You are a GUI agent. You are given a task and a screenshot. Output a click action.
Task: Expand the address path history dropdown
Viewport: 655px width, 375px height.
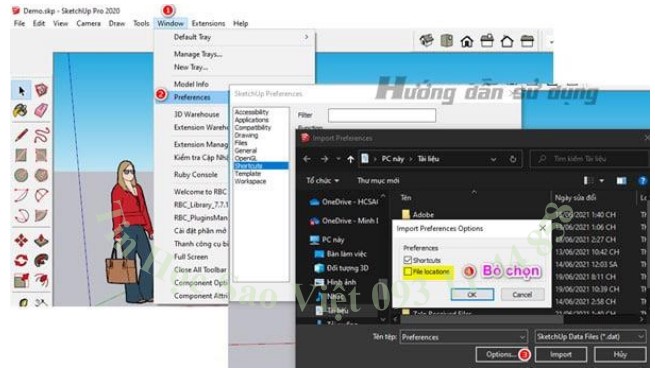click(x=493, y=159)
